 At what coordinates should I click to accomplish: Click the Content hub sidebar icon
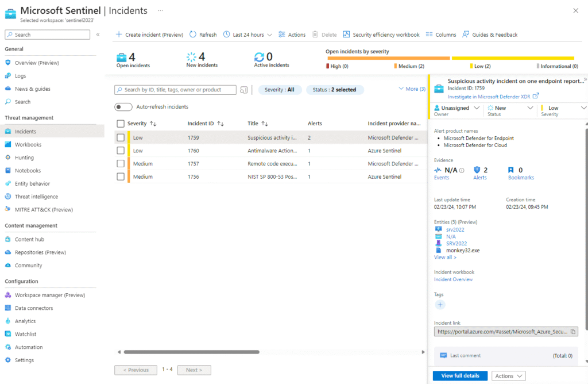pyautogui.click(x=8, y=240)
